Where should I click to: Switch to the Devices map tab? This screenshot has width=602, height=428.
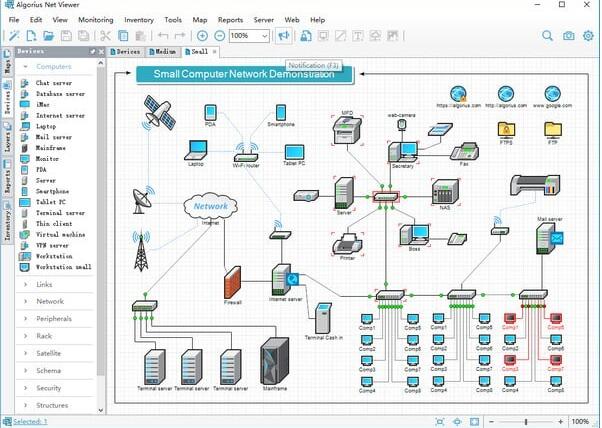click(x=126, y=51)
